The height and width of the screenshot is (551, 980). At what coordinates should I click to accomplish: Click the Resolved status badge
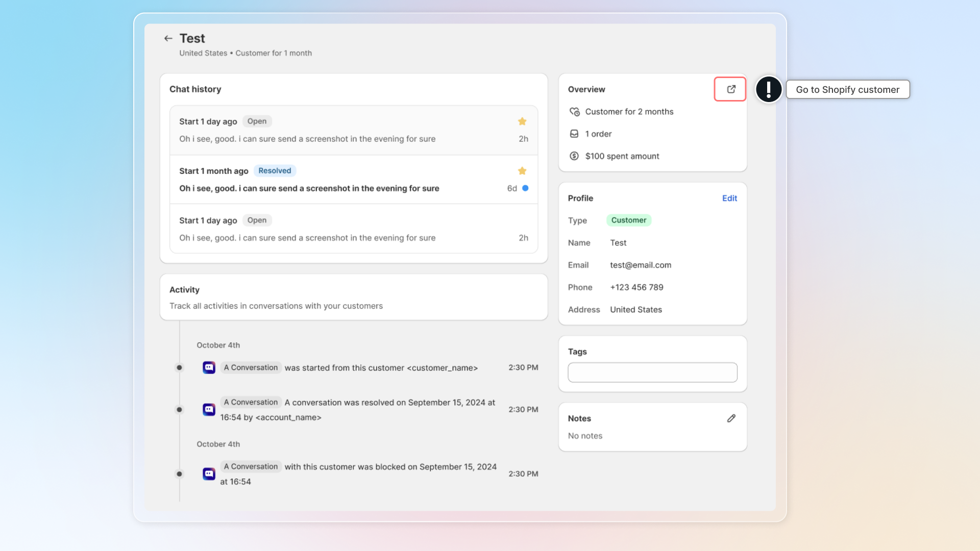coord(275,171)
